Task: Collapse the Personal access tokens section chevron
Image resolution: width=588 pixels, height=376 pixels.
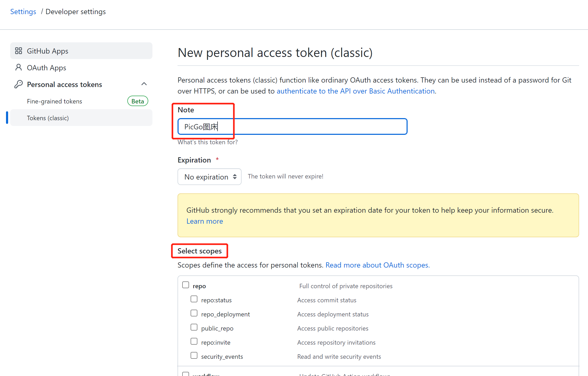Action: [144, 84]
